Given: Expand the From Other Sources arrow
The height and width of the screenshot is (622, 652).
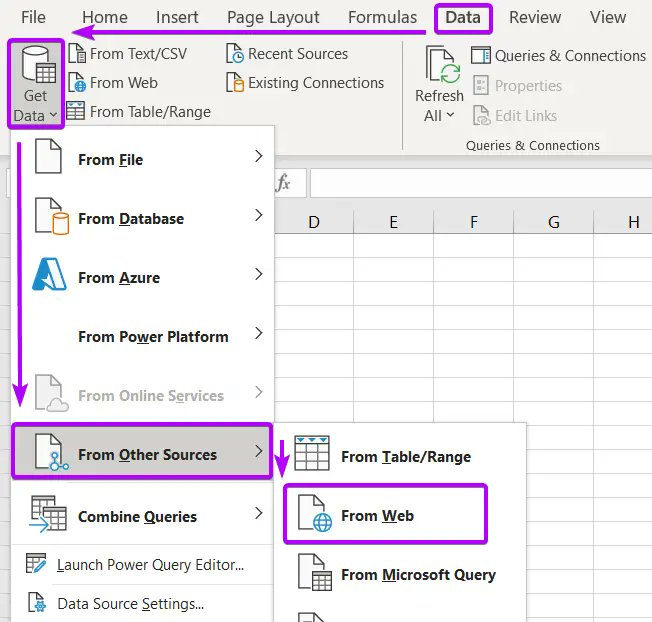Looking at the screenshot, I should (x=259, y=452).
